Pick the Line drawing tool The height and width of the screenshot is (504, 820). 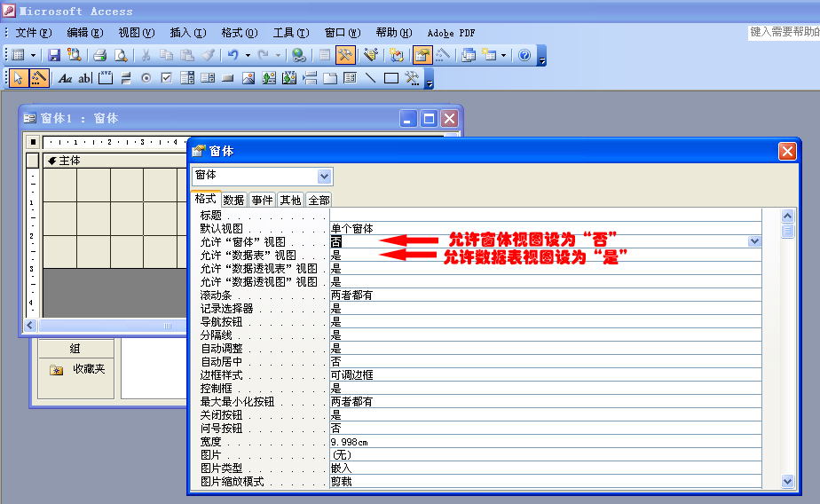coord(371,78)
